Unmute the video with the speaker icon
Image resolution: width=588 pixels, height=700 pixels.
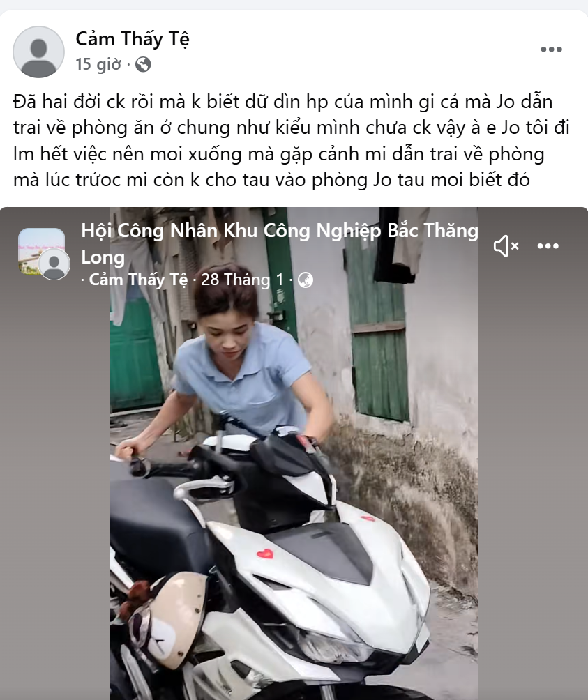click(506, 246)
